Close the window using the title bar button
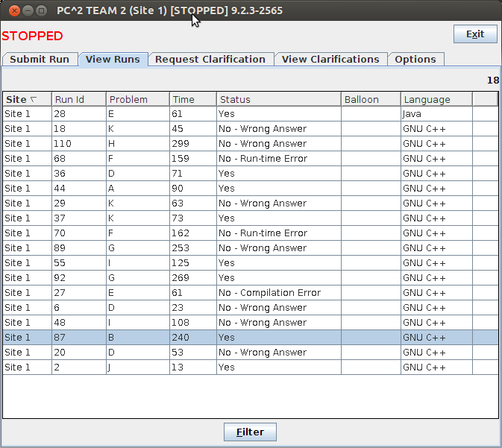The image size is (502, 448). pos(10,10)
